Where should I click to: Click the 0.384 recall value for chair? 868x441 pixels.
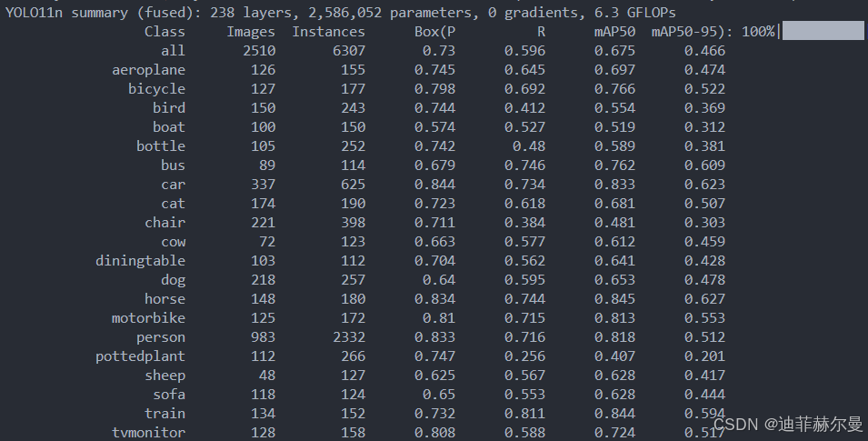tap(524, 222)
